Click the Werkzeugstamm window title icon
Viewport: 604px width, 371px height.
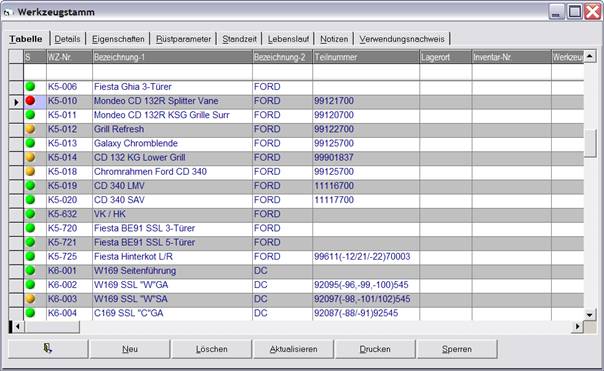(7, 12)
